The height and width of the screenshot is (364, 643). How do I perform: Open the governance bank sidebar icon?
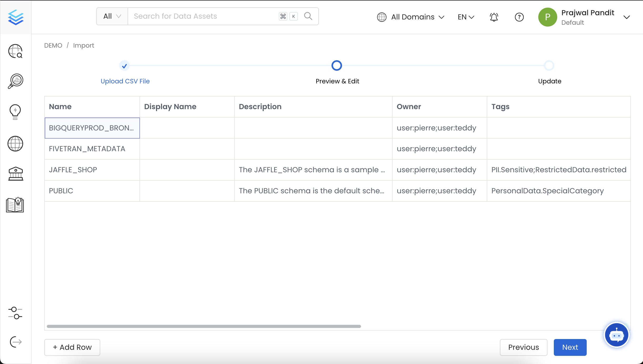click(x=15, y=174)
